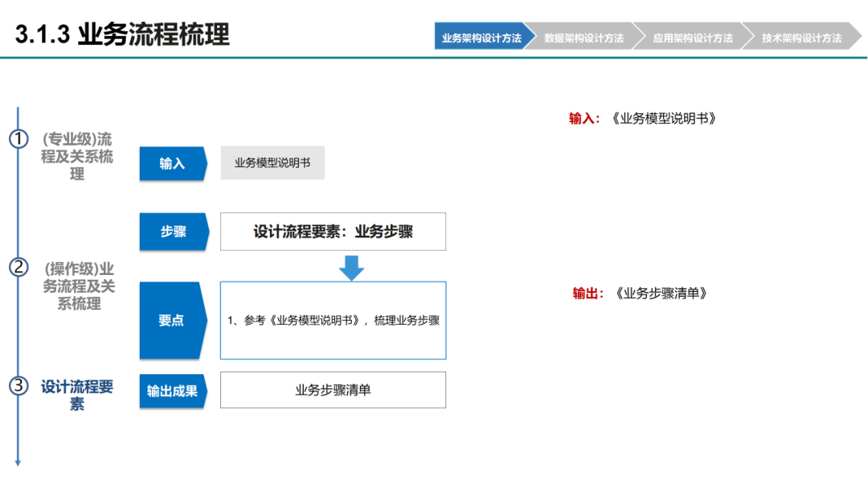Select the 设计流程要素：业务步骤 dashed box
Image resolution: width=868 pixels, height=489 pixels.
click(x=333, y=232)
